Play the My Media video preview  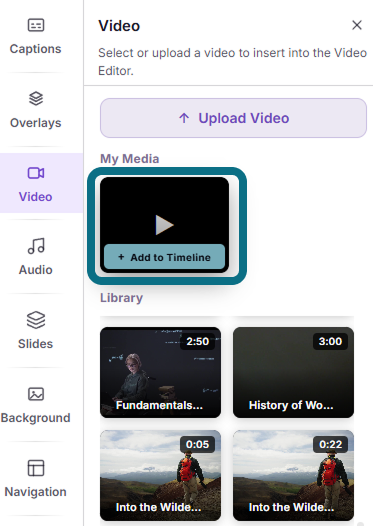point(164,224)
